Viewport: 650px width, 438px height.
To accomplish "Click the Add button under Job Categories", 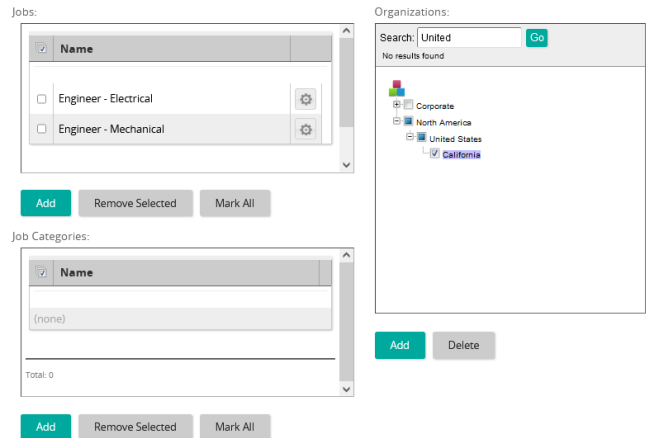I will [x=46, y=426].
